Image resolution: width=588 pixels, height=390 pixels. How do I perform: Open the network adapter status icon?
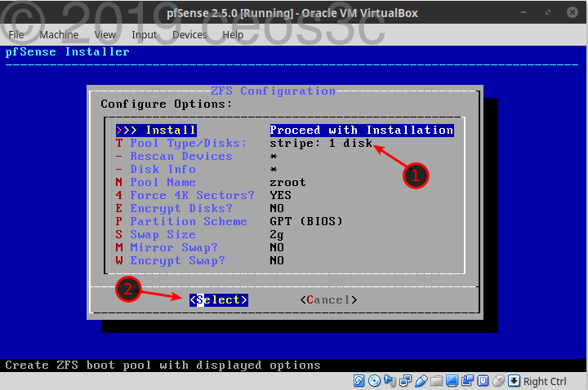pos(405,381)
